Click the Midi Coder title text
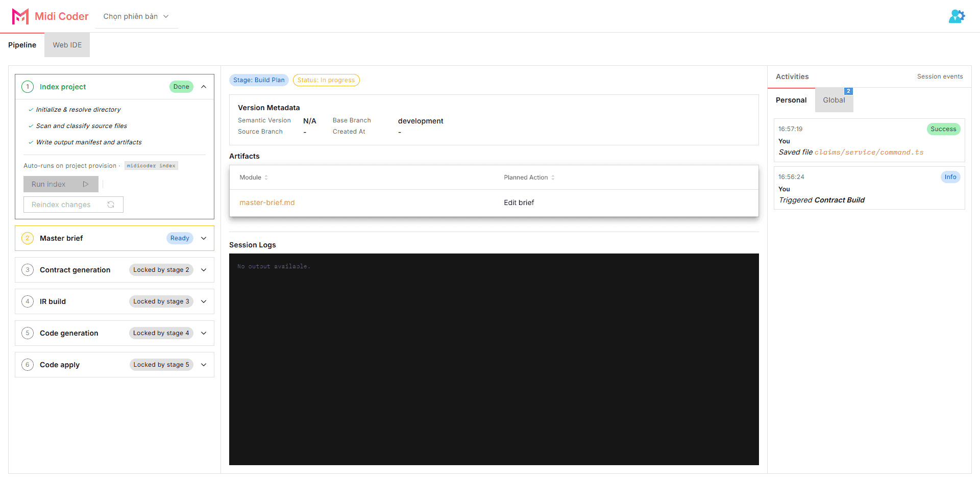Image resolution: width=980 pixels, height=482 pixels. click(61, 16)
